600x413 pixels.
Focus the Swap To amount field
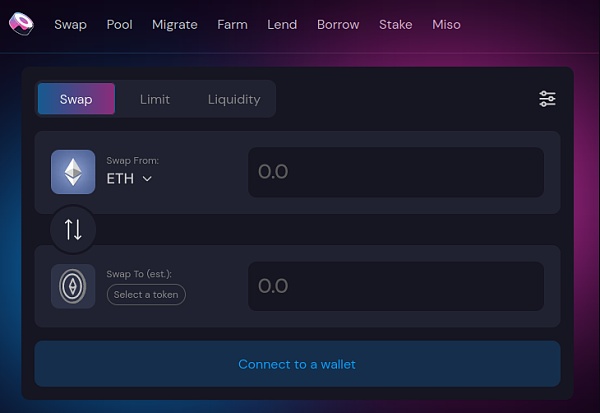pyautogui.click(x=396, y=286)
